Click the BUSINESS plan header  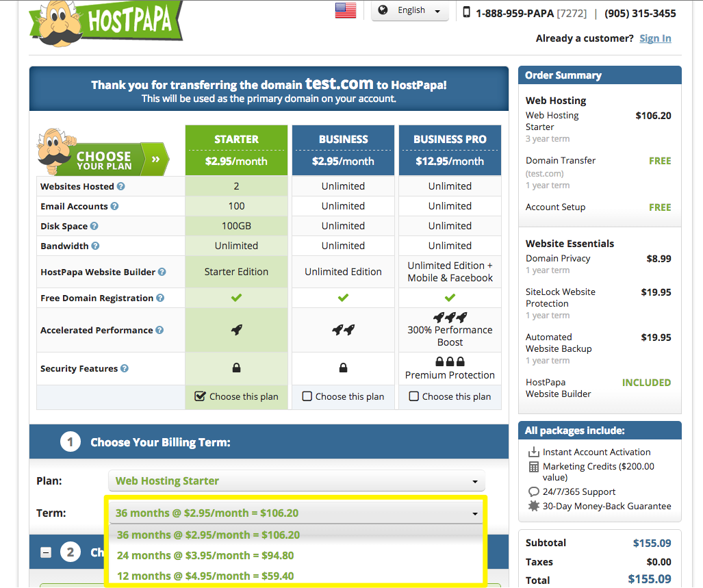tap(343, 150)
